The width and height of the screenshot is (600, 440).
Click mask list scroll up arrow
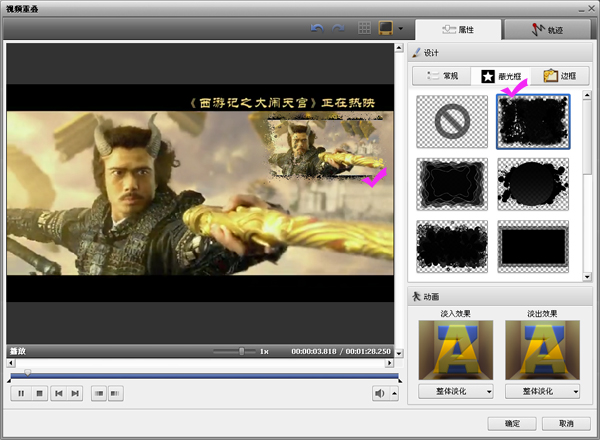coord(587,95)
